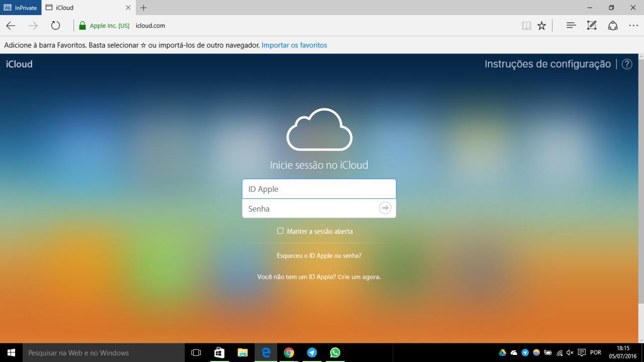Click the Google Drive tray icon

point(502,352)
